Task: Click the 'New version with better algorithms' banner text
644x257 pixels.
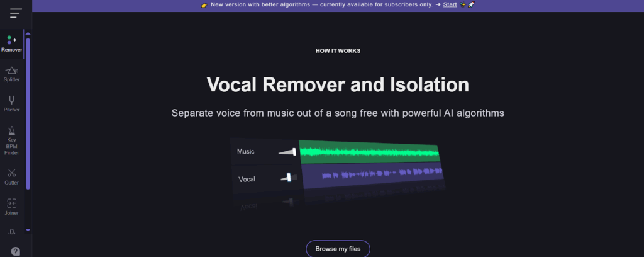Action: pos(321,4)
